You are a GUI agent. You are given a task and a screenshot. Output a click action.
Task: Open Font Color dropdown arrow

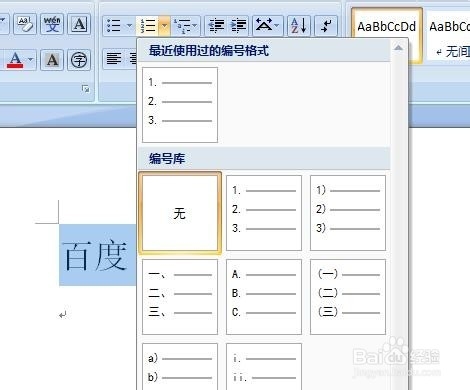[x=30, y=60]
